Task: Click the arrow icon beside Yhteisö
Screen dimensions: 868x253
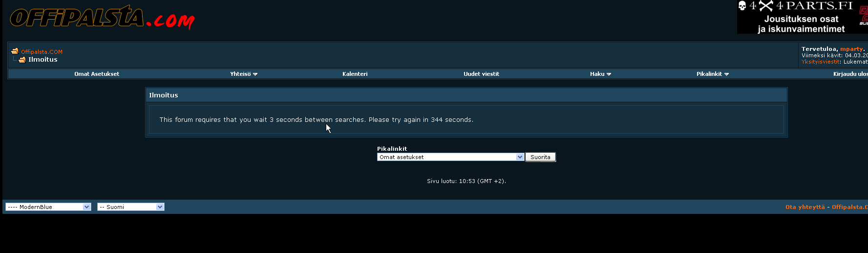Action: [255, 74]
